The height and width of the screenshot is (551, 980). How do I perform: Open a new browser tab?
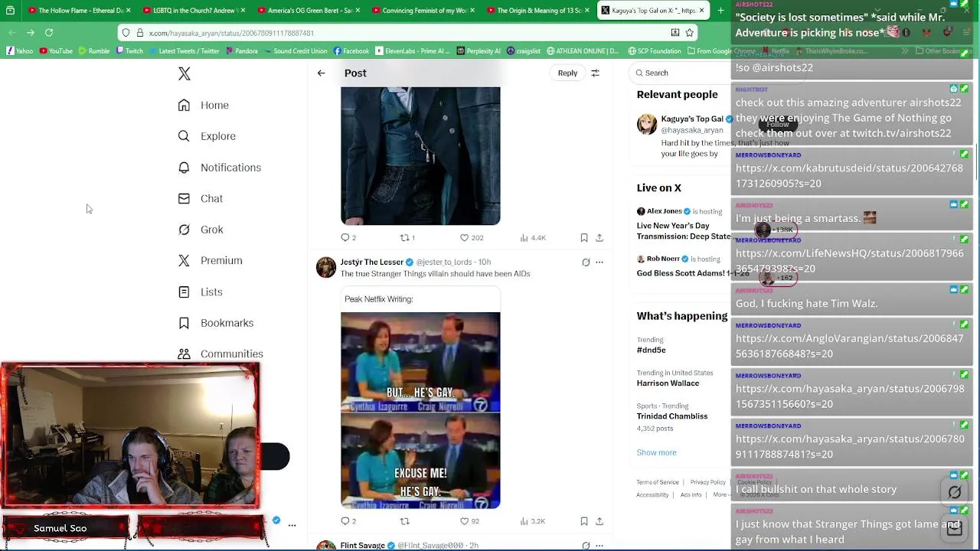pos(720,11)
